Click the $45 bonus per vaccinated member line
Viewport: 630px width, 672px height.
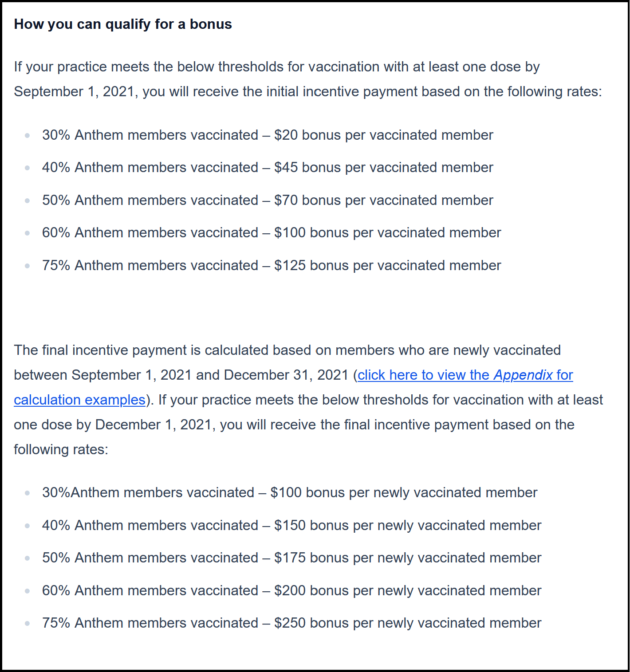267,168
